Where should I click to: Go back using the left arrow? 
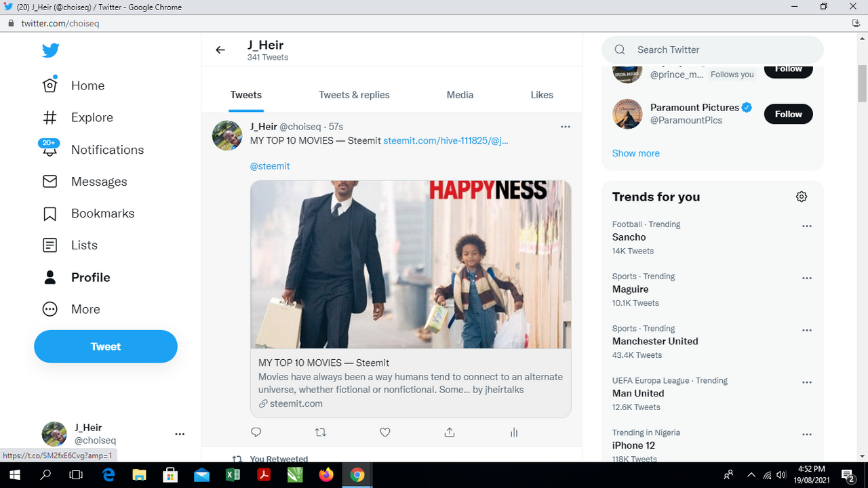pos(220,49)
